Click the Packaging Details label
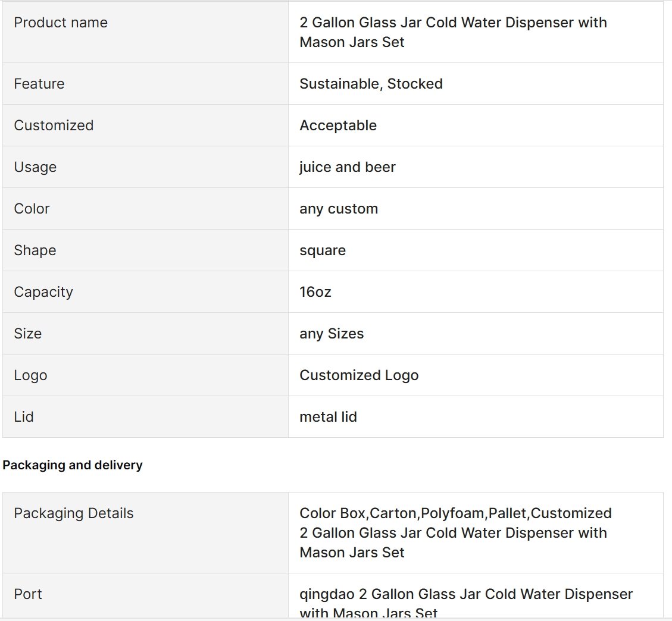The image size is (672, 621). (74, 513)
